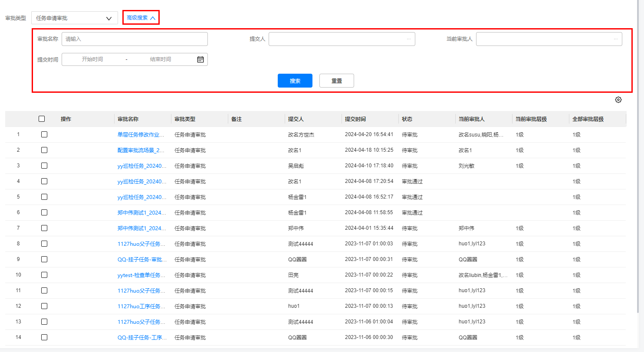Check the row submitted 2024-04-08 17:20:54
The height and width of the screenshot is (352, 644).
[x=44, y=181]
